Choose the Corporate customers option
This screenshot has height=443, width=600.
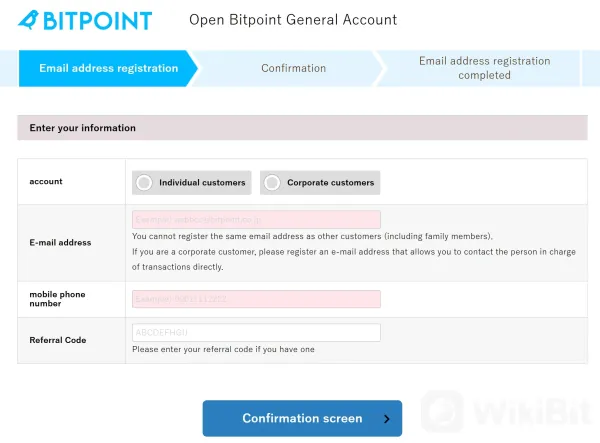pos(320,182)
